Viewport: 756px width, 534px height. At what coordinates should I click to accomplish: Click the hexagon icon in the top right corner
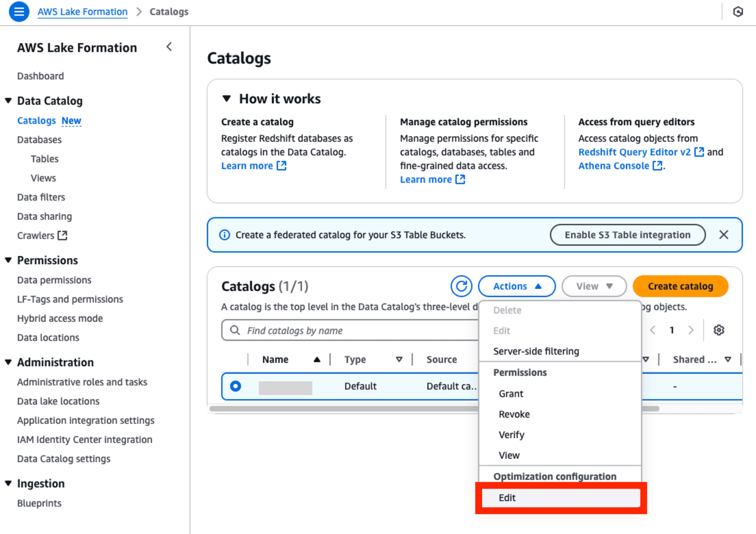point(738,12)
